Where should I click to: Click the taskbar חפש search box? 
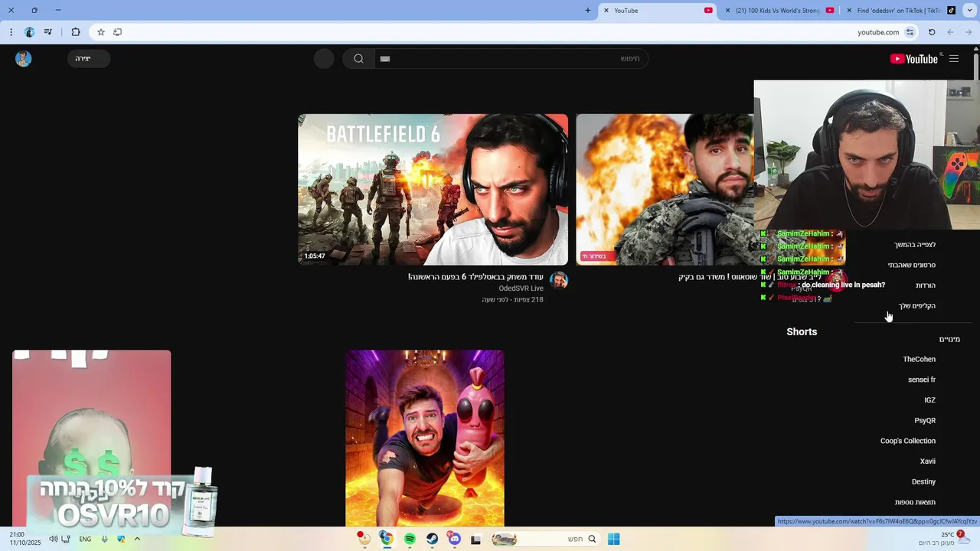click(547, 540)
